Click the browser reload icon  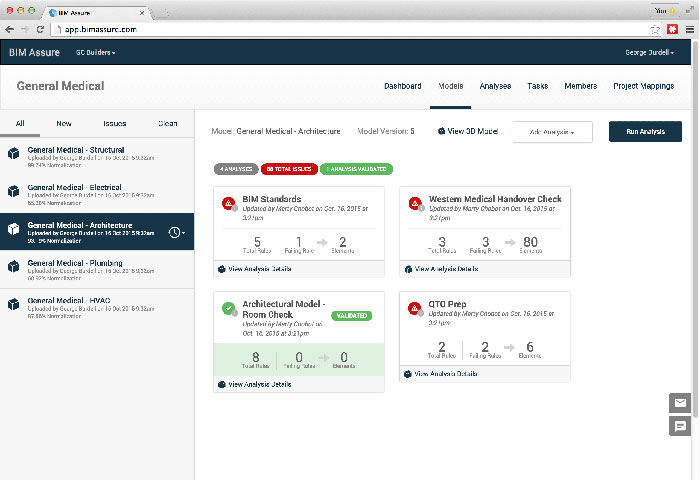click(x=39, y=29)
